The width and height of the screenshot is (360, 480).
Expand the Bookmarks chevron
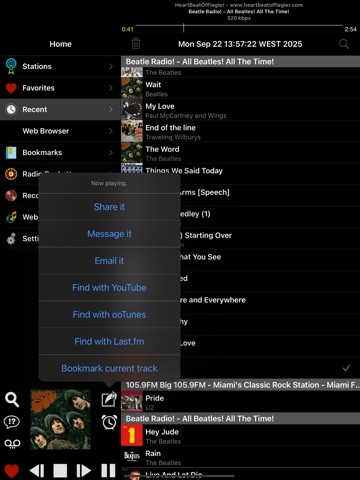coord(111,152)
